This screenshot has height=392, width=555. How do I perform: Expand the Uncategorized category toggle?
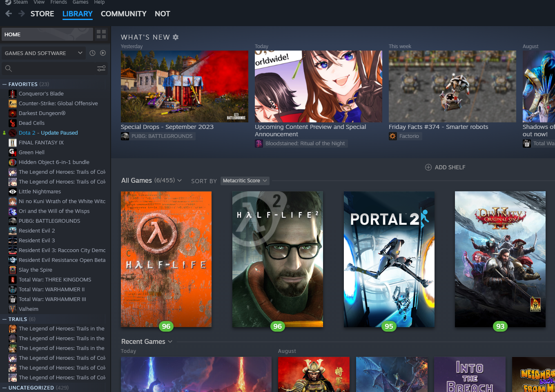[x=4, y=388]
